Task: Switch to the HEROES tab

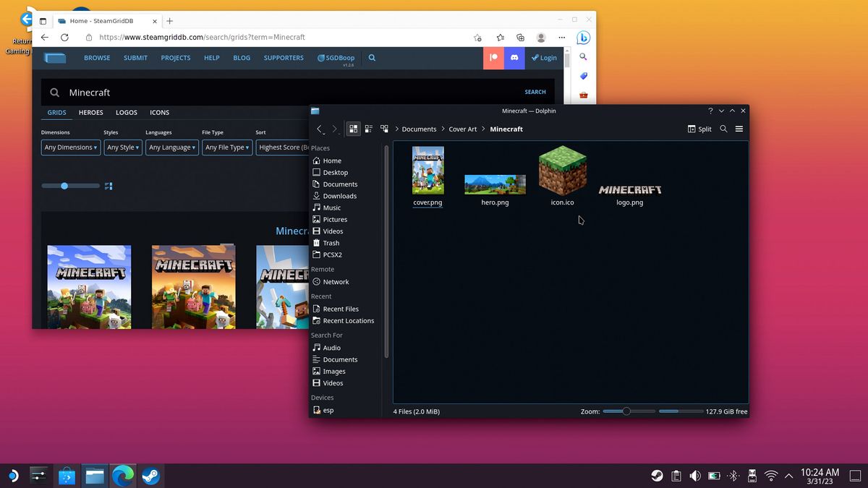Action: 90,112
